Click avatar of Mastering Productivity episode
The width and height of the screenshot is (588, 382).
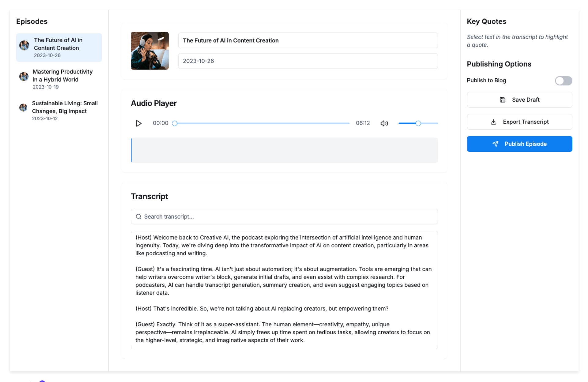click(x=24, y=77)
